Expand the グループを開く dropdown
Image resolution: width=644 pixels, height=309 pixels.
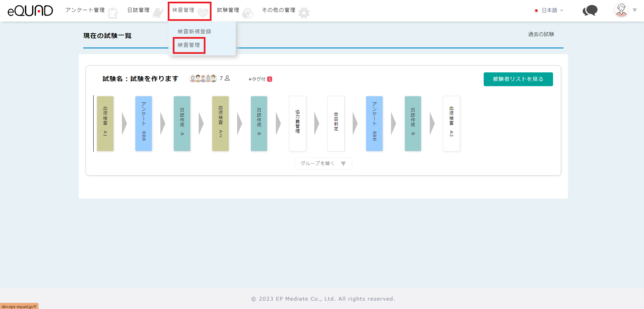[x=323, y=164]
